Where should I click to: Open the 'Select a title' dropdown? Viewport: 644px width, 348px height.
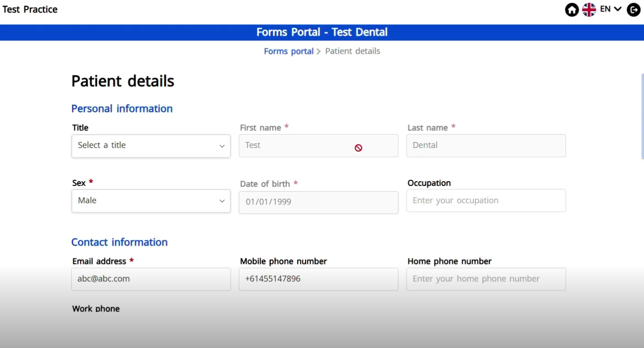(151, 146)
